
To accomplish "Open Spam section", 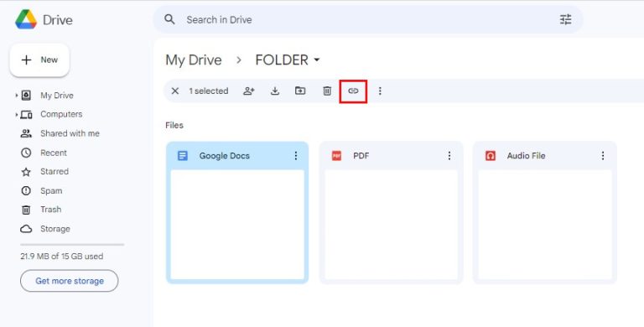I will [51, 191].
